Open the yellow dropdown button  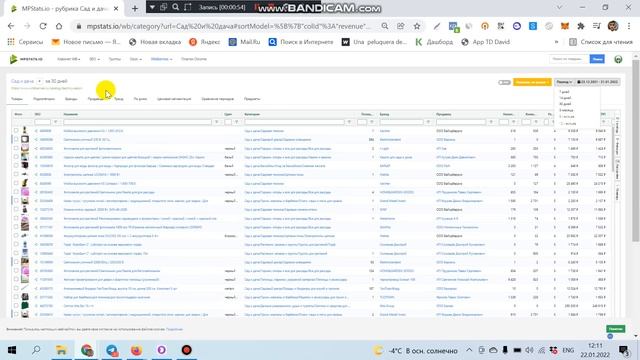(532, 82)
